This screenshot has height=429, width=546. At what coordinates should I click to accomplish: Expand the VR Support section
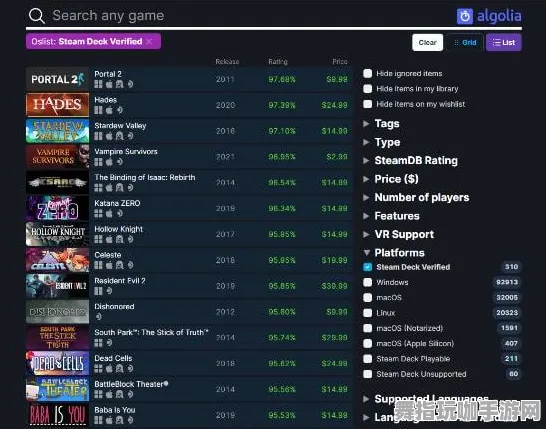point(399,234)
